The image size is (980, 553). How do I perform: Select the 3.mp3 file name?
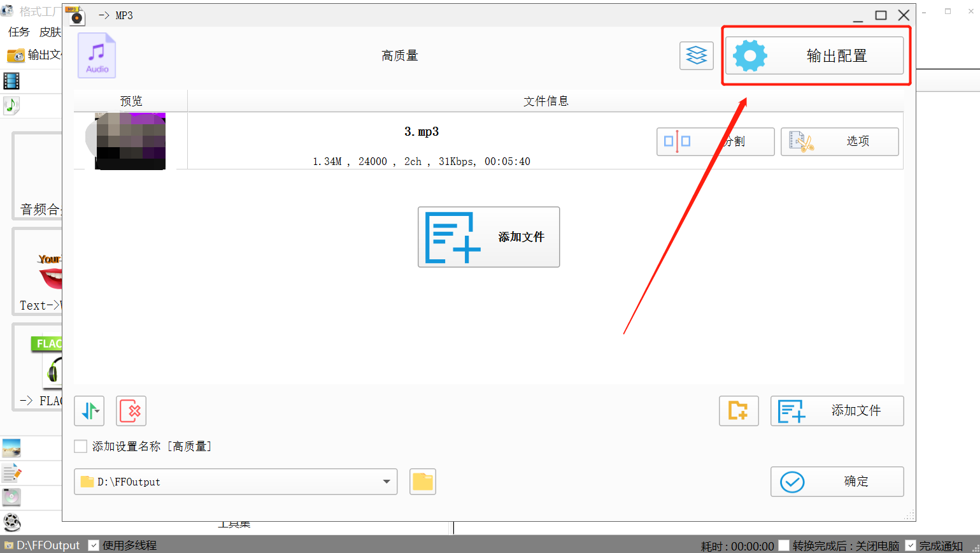tap(422, 132)
